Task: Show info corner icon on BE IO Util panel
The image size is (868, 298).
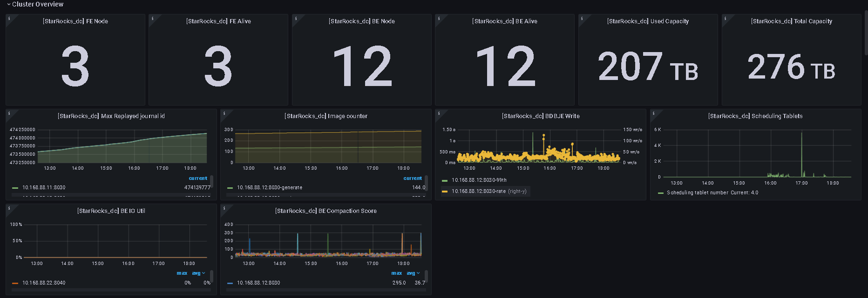Action: pos(9,208)
